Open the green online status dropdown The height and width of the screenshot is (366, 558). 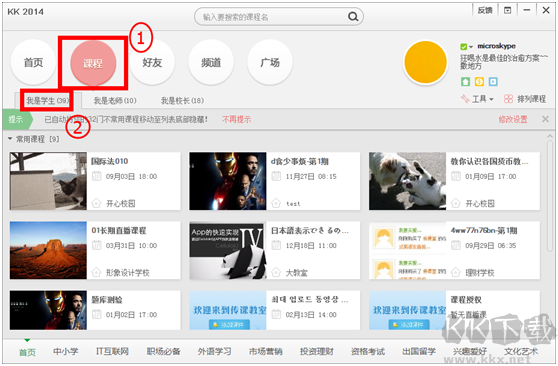[466, 46]
